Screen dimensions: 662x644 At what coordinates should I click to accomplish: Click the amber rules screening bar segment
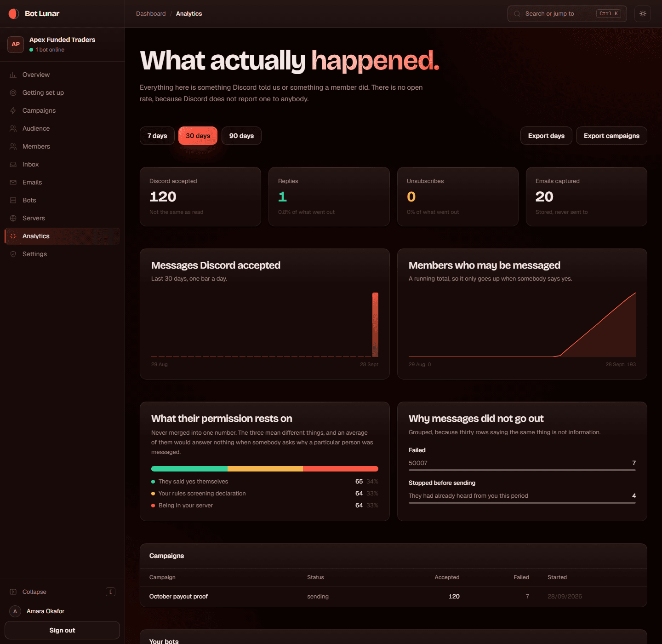pyautogui.click(x=265, y=469)
